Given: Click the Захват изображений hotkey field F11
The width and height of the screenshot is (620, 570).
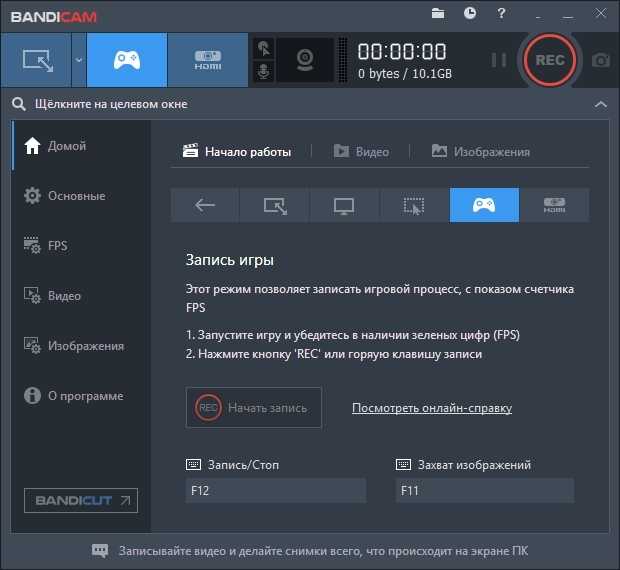Looking at the screenshot, I should click(485, 491).
